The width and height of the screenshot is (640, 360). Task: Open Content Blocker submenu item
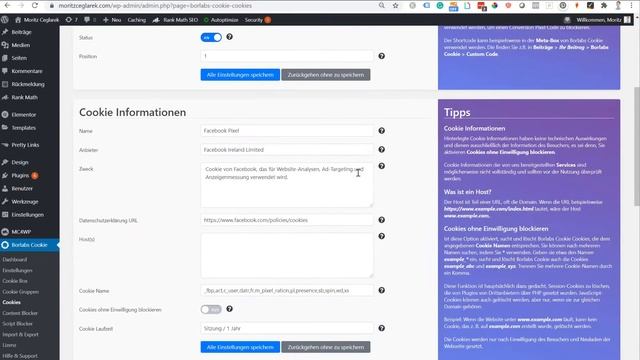pyautogui.click(x=20, y=313)
